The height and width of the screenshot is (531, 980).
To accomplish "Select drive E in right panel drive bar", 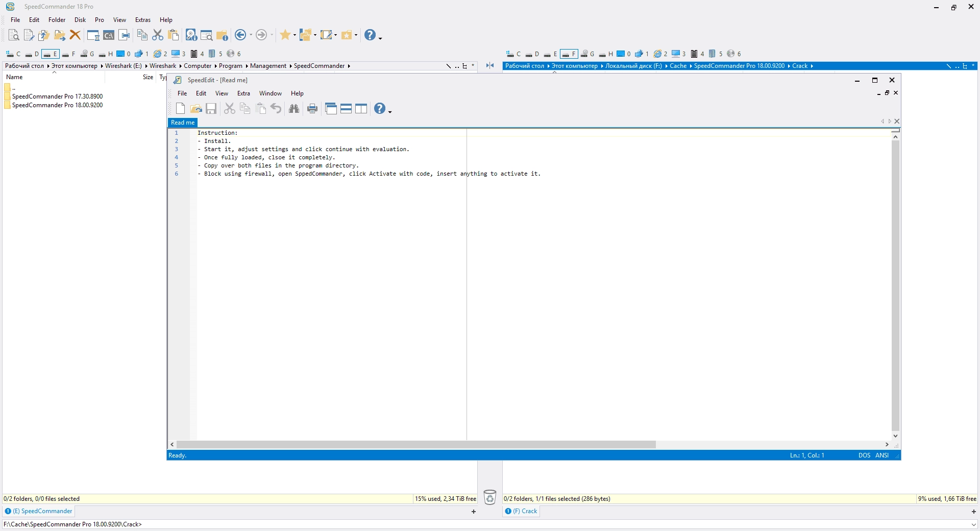I will point(550,54).
